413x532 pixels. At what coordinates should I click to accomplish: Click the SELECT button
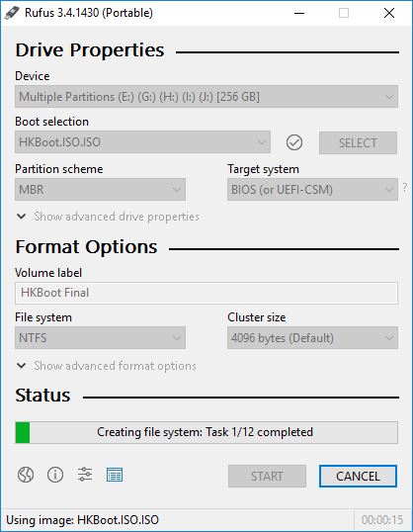[x=358, y=142]
